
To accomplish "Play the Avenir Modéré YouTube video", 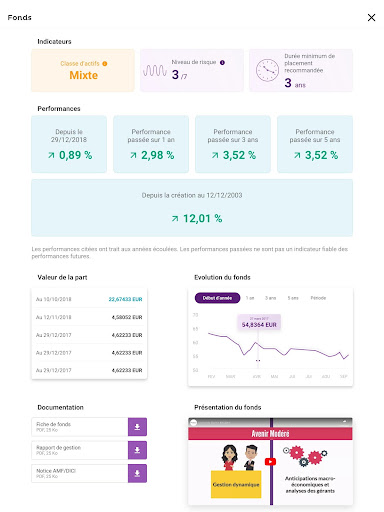I will (270, 462).
